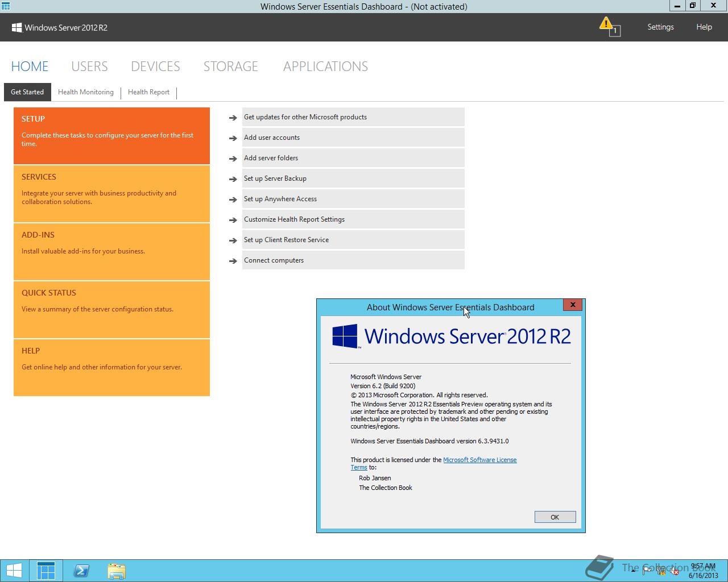Click arrow icon beside Get updates task
This screenshot has height=582, width=728.
233,118
